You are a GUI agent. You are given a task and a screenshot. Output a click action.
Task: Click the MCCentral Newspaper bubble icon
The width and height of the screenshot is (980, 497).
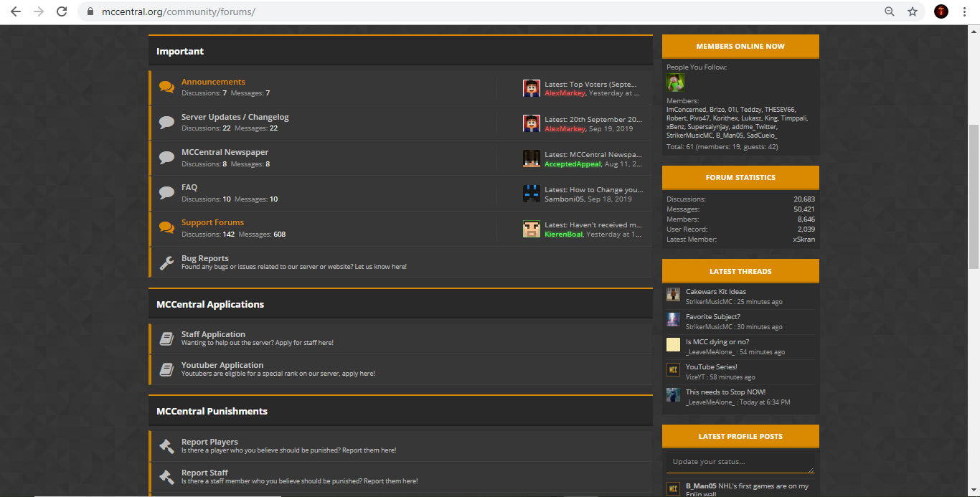(x=166, y=158)
